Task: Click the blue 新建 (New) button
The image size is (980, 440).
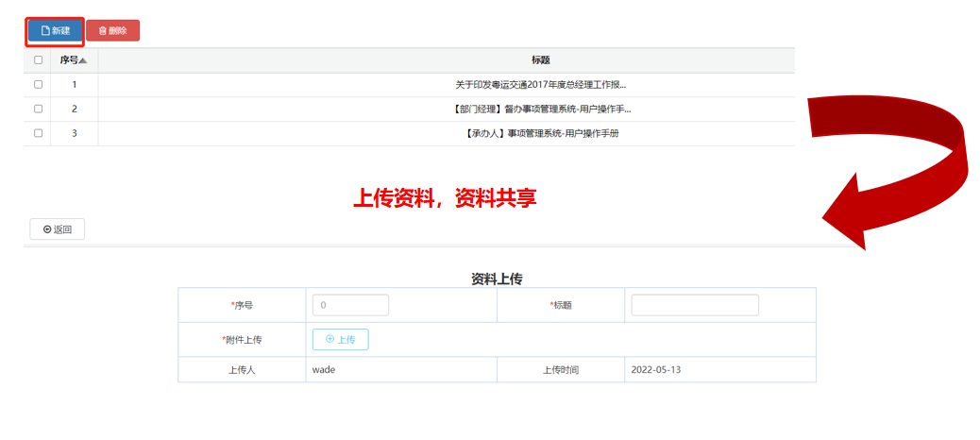Action: [x=55, y=31]
